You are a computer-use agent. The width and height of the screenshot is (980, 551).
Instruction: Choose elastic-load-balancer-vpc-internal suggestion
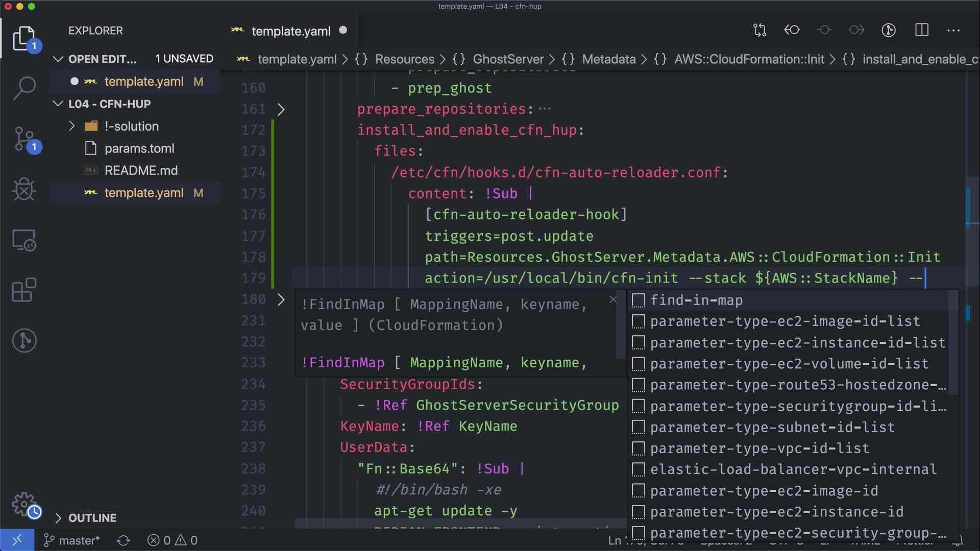[793, 469]
